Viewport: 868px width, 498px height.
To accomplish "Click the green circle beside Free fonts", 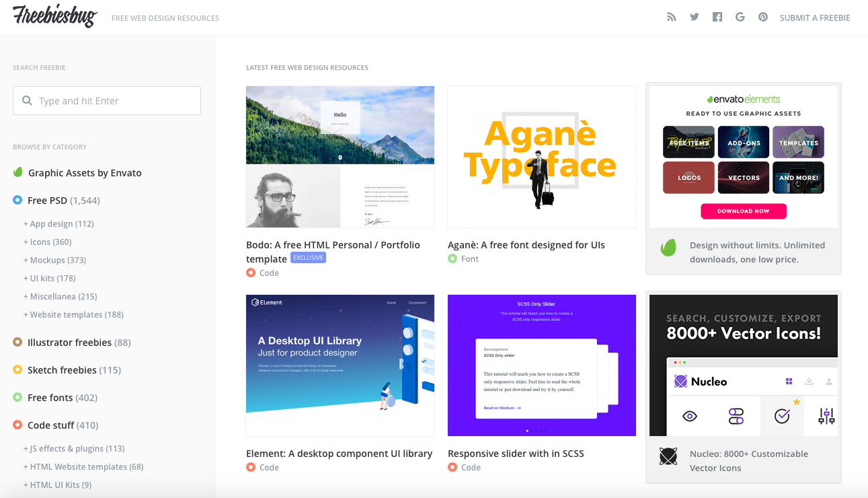I will tap(17, 397).
